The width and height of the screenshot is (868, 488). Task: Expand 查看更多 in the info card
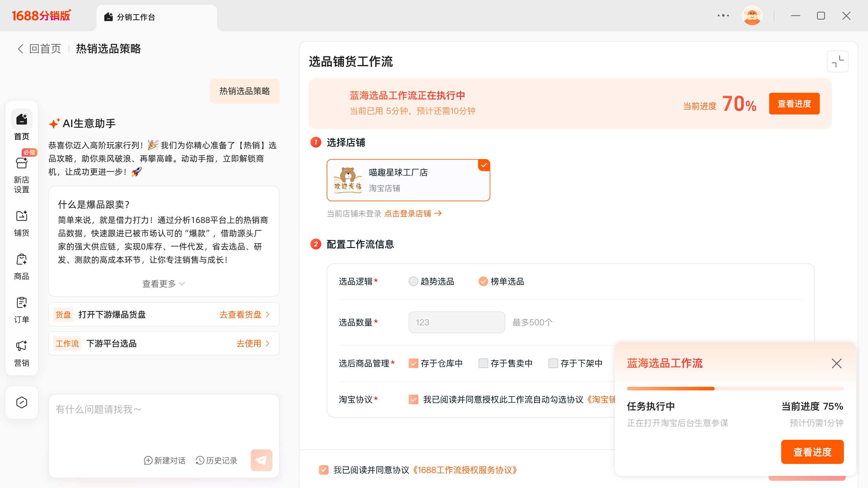pyautogui.click(x=164, y=284)
